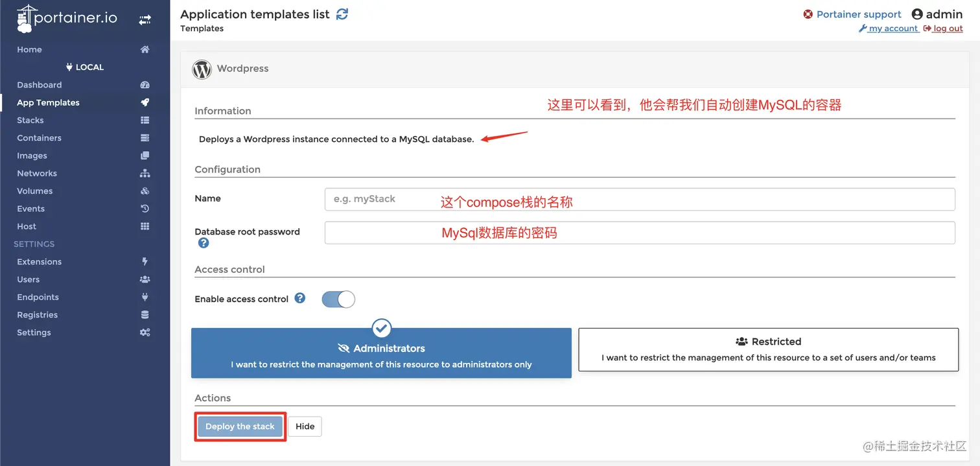Collapse sidebar using the arrows icon

[145, 20]
